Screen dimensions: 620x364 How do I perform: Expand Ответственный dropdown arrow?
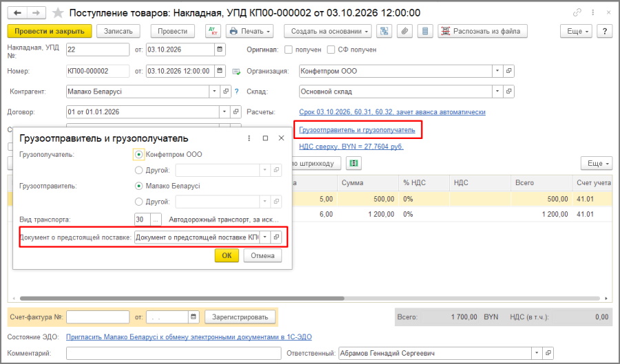tap(537, 353)
